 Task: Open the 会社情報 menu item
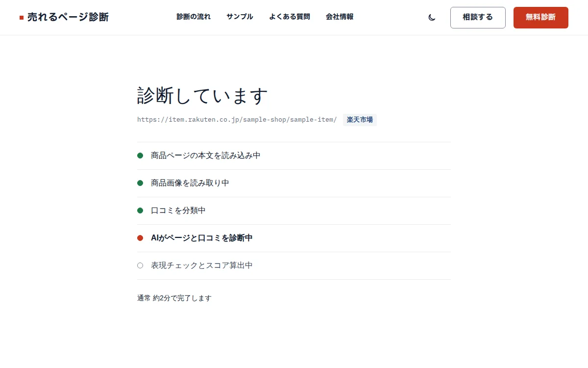340,17
